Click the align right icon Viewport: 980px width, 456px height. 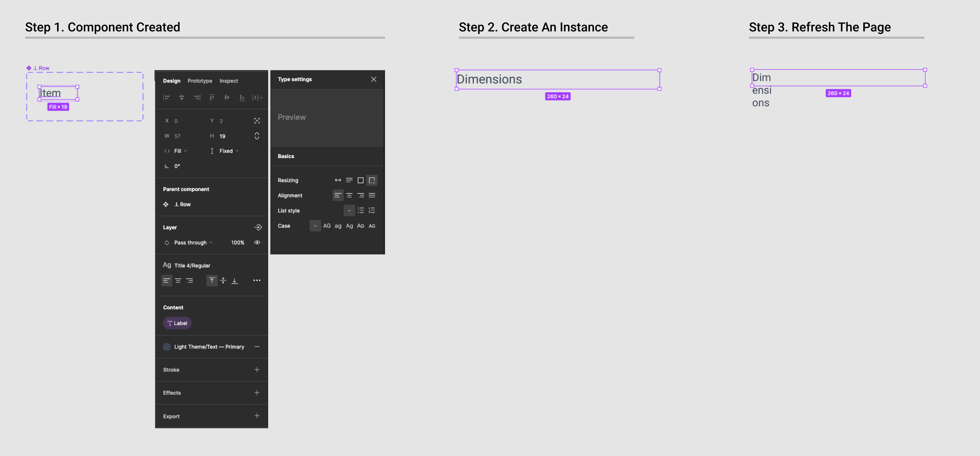point(197,98)
